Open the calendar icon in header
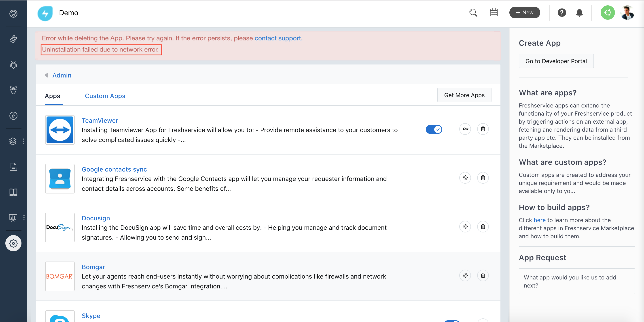Viewport: 644px width, 322px height. [x=494, y=13]
